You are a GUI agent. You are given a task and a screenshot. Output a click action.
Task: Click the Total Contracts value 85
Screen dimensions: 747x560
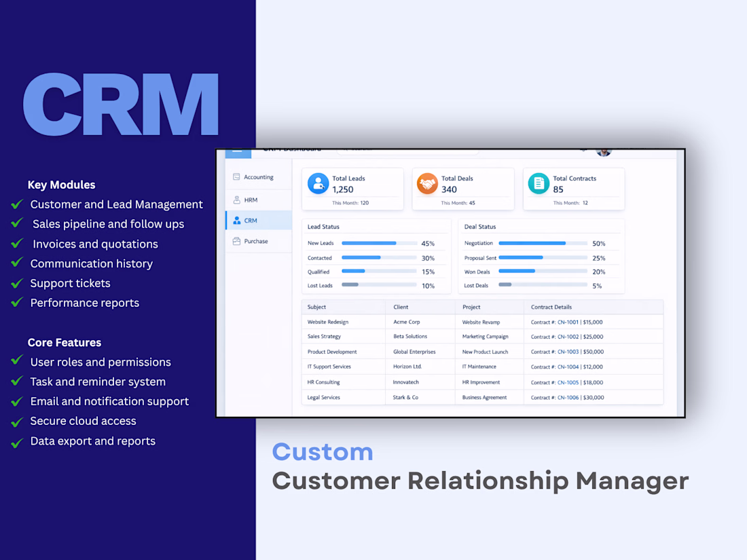(x=558, y=189)
